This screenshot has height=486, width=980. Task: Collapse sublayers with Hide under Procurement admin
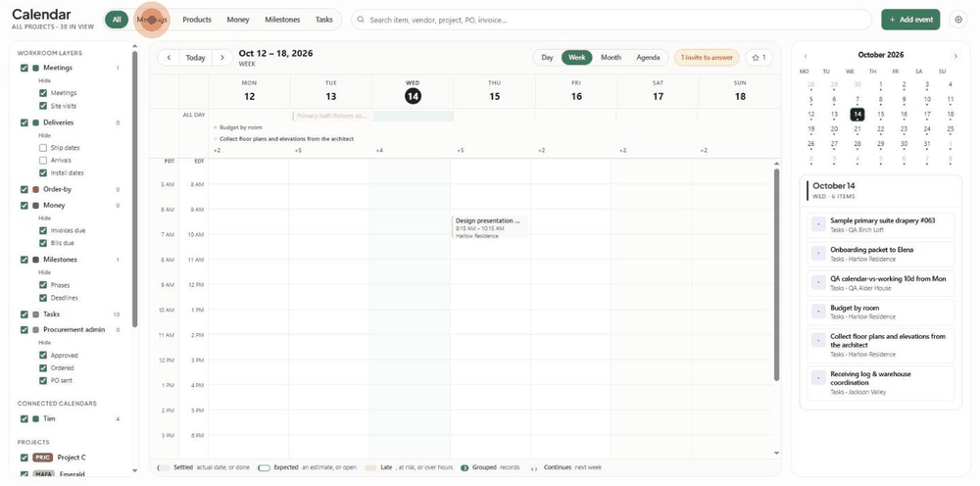(x=44, y=342)
